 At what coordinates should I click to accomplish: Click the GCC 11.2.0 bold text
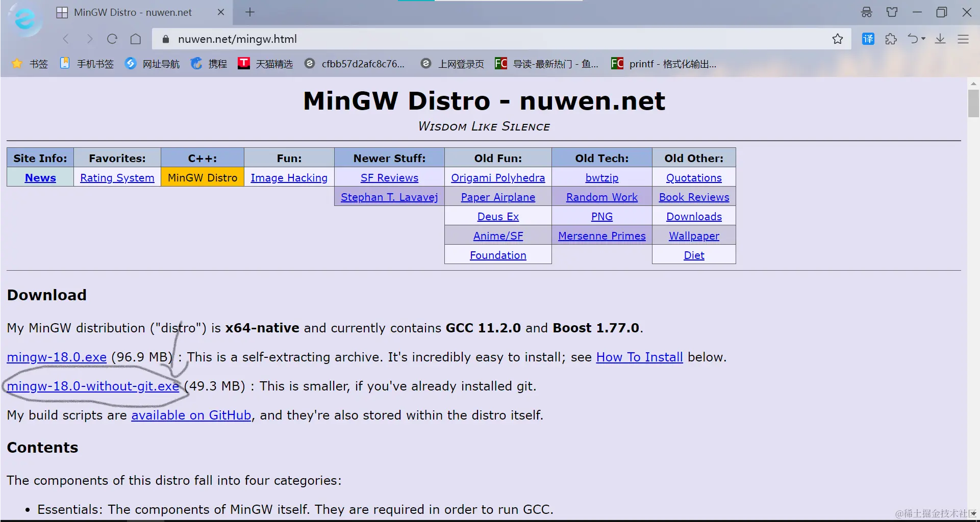click(483, 328)
